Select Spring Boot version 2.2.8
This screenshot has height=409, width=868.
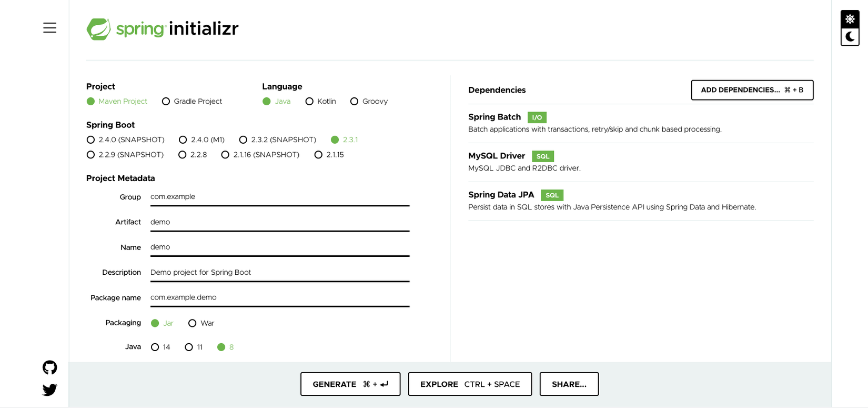[x=183, y=155]
